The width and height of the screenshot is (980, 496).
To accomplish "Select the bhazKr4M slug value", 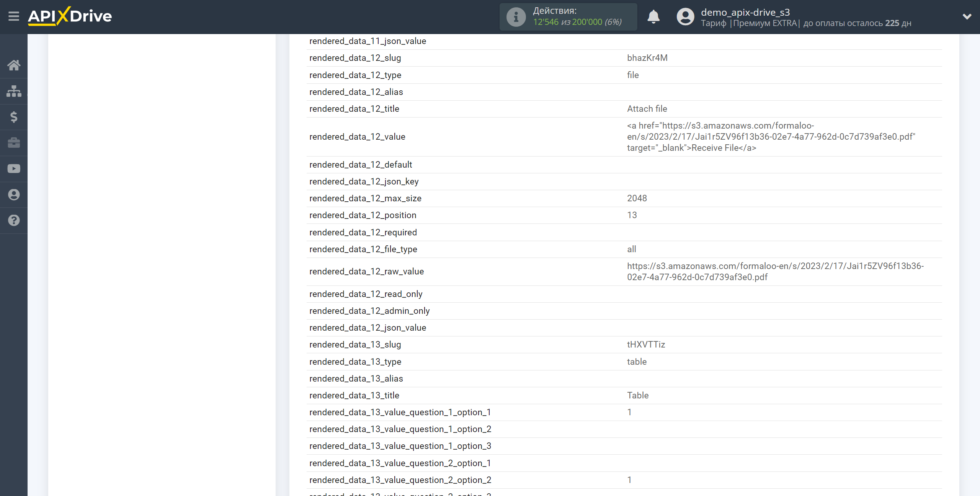I will coord(647,58).
